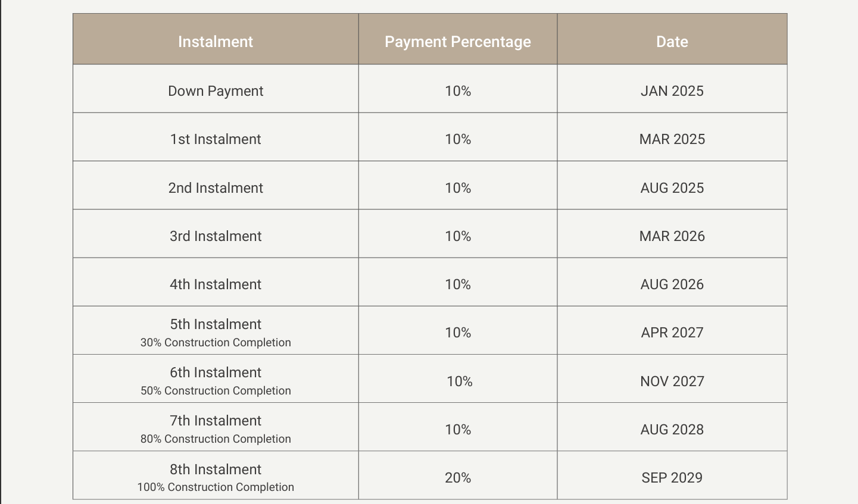Select the AUG 2025 date cell
Viewport: 858px width, 504px height.
point(672,188)
